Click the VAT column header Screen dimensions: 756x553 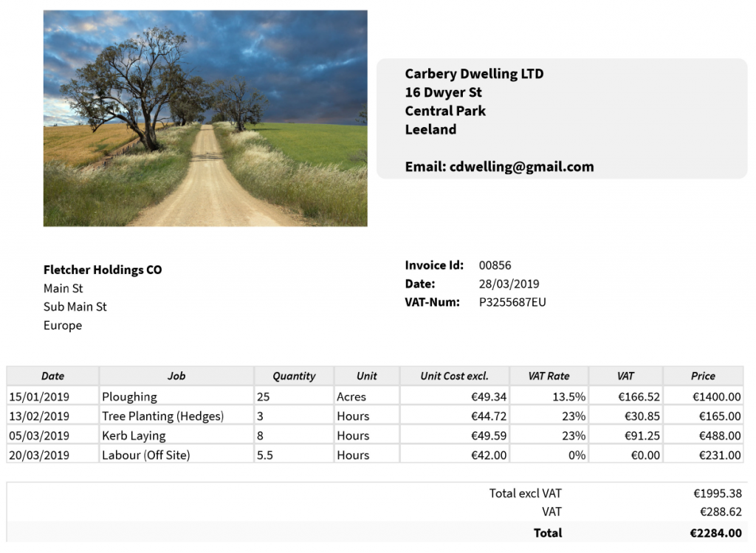pos(625,376)
